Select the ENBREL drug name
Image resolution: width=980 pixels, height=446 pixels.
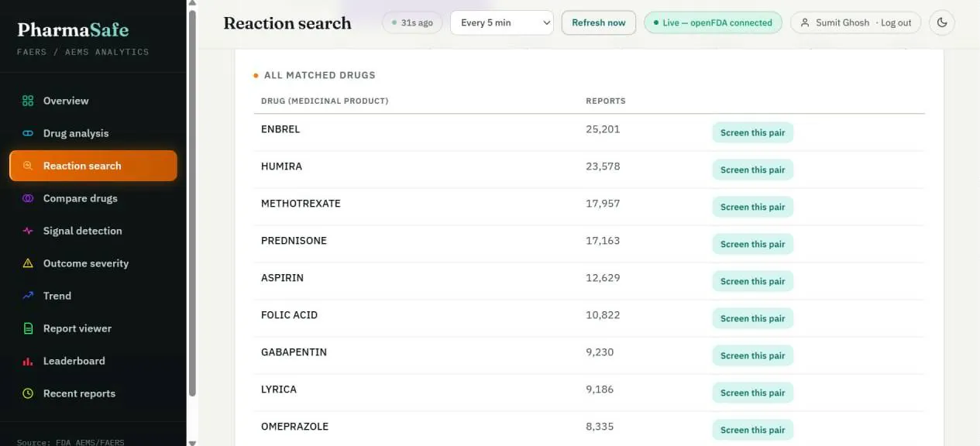point(280,129)
